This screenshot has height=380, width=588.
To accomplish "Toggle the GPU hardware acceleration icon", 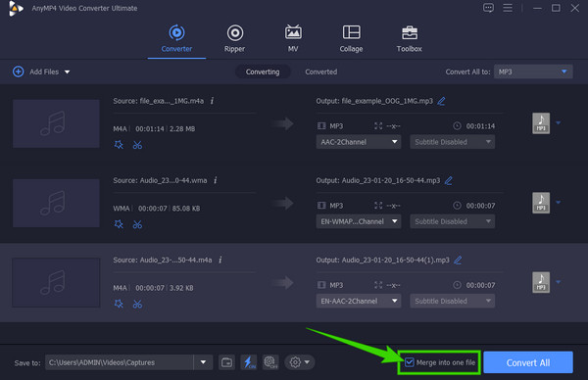I will click(270, 362).
